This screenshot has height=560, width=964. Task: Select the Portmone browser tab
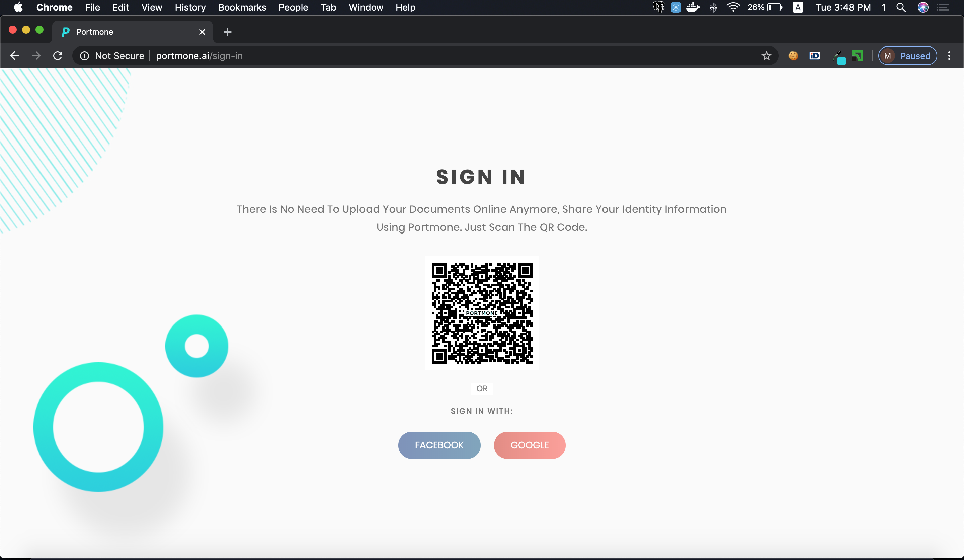pos(132,32)
